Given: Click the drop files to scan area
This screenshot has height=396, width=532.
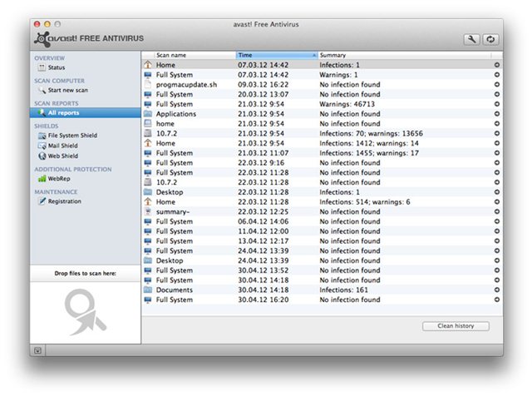Looking at the screenshot, I should pos(85,308).
